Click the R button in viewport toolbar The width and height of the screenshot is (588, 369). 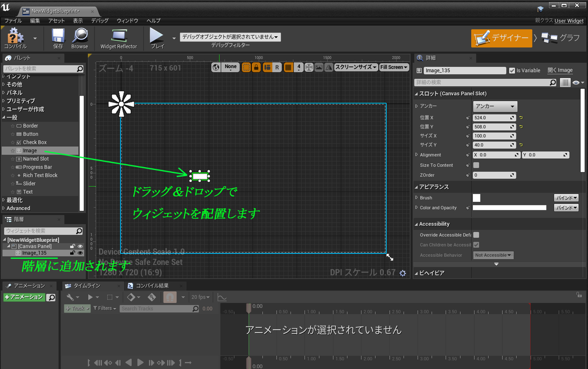277,67
